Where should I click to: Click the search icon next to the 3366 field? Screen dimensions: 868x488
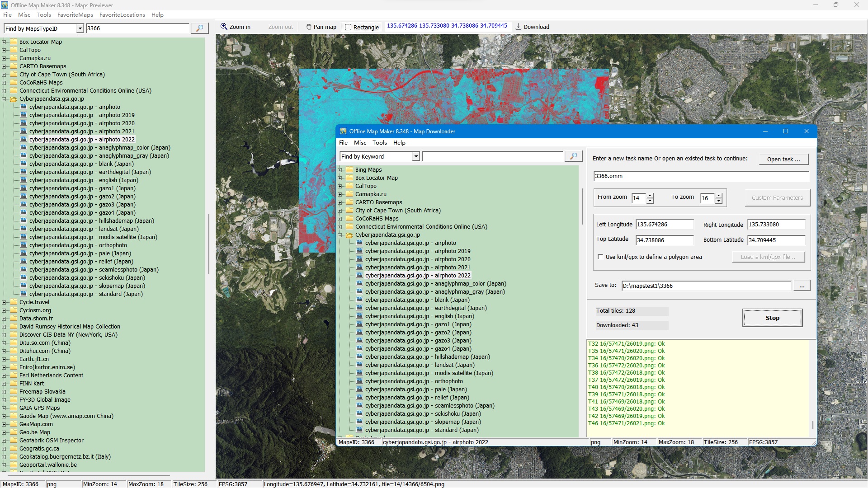click(199, 28)
